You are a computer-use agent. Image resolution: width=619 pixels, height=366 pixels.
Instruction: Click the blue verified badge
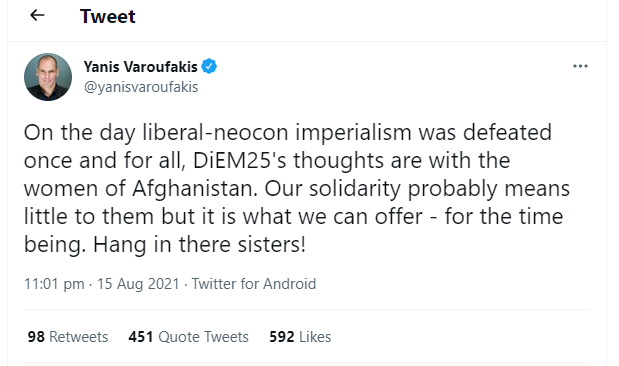[209, 66]
